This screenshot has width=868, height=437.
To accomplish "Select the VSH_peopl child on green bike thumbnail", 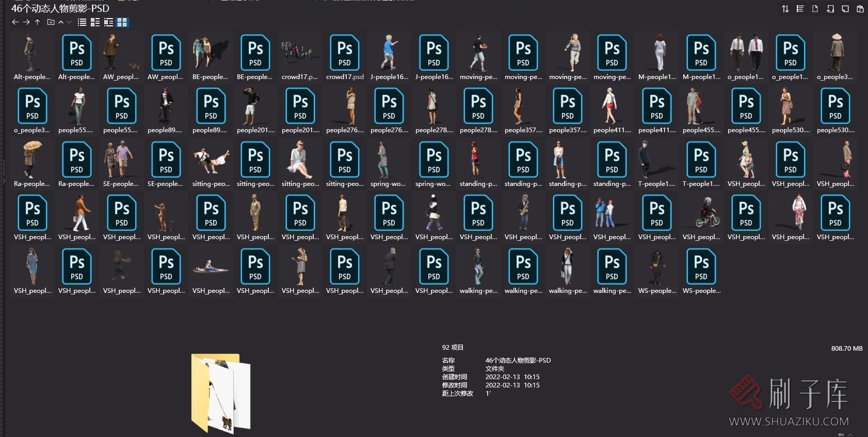I will click(x=701, y=213).
